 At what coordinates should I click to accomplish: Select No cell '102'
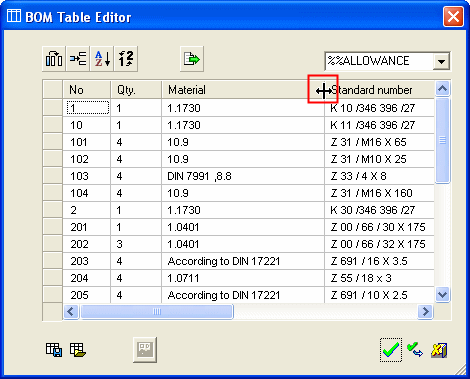(87, 159)
